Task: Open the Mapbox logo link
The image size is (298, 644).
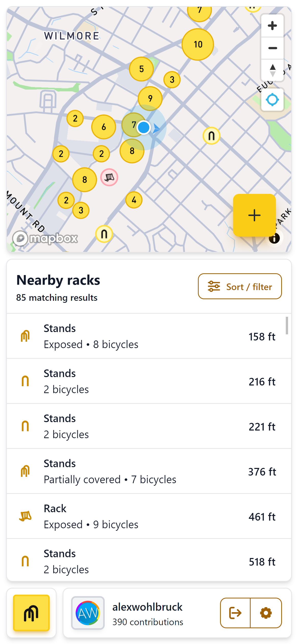Action: (x=45, y=238)
